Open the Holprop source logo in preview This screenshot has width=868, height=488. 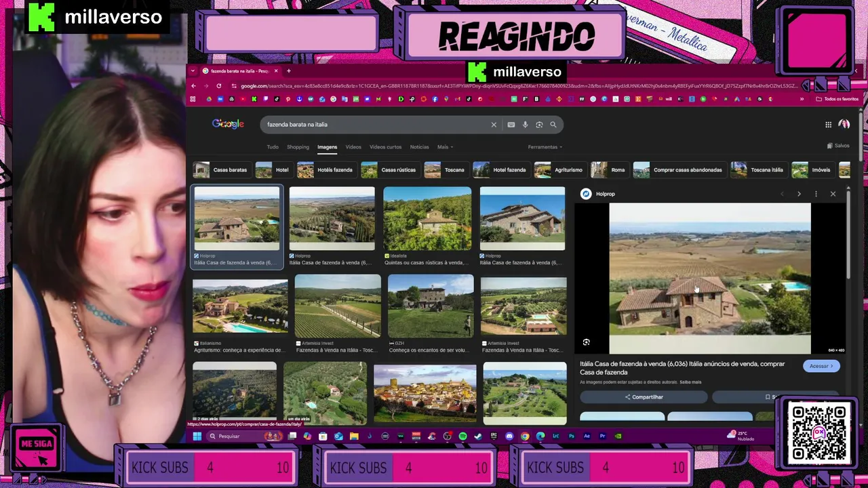point(586,194)
